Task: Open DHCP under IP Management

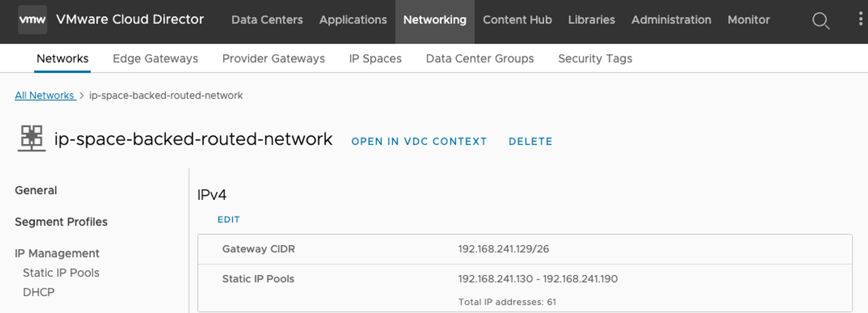Action: coord(39,292)
